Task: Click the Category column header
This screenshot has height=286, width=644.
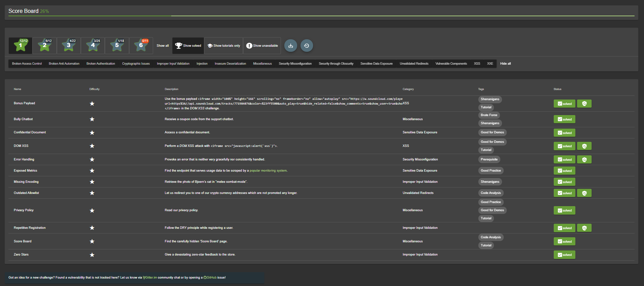Action: [408, 89]
